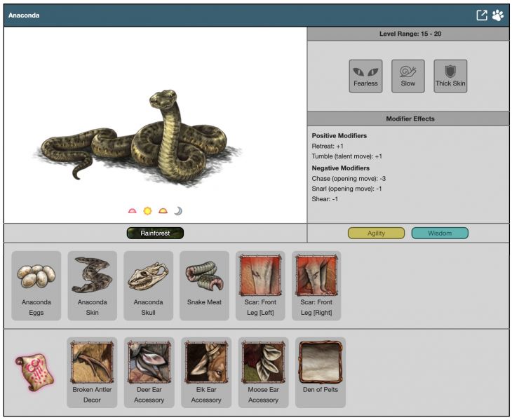Open Scar: Front Leg [Left] marking
This screenshot has width=512, height=420.
(x=260, y=285)
